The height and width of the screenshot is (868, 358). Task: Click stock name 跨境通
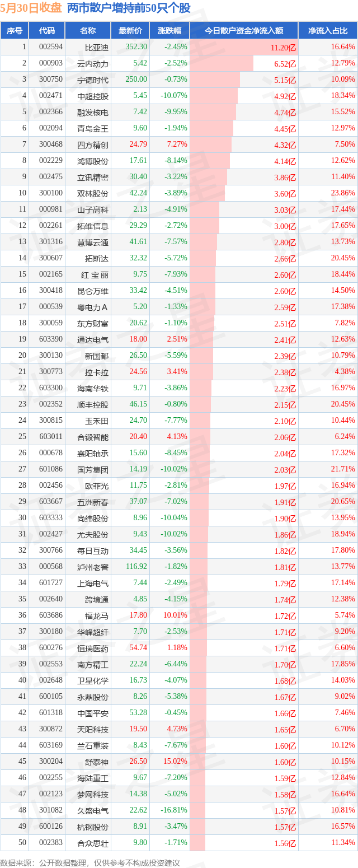coord(97,599)
